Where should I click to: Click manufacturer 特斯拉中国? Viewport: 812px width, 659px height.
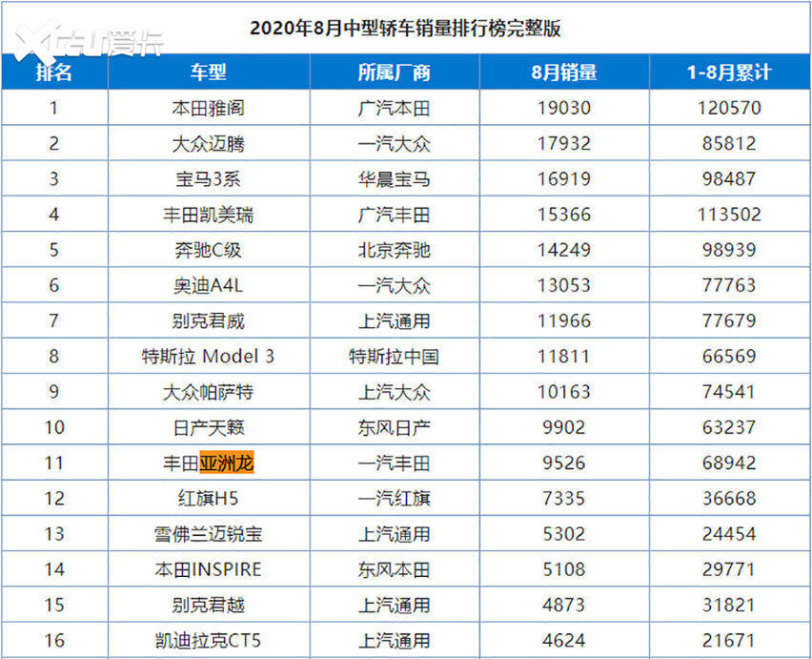coord(395,357)
